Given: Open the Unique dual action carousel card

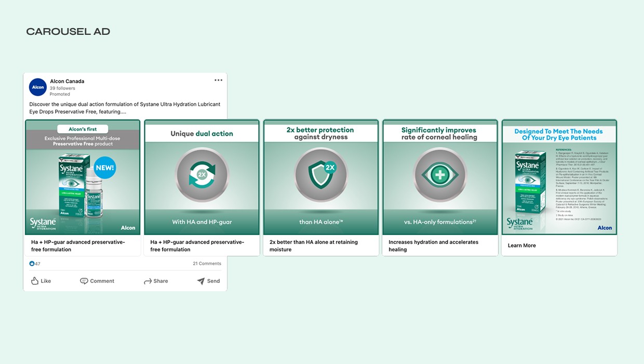Looking at the screenshot, I should 202,177.
